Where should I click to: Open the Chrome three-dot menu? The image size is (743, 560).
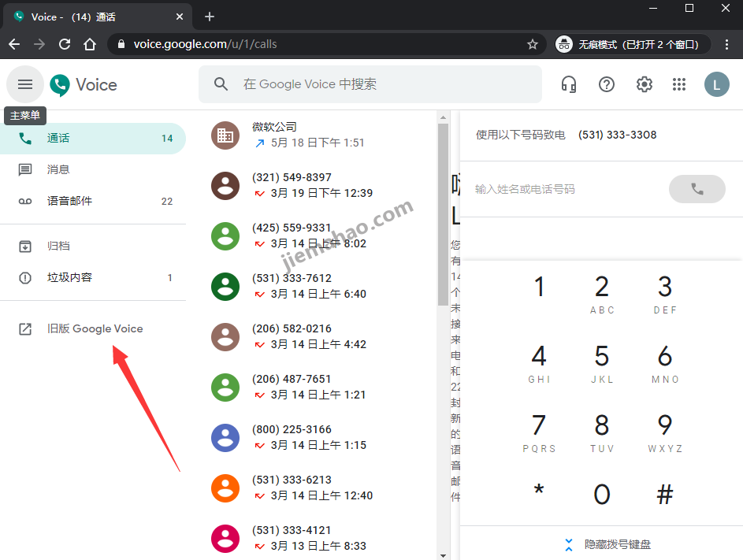click(x=727, y=44)
